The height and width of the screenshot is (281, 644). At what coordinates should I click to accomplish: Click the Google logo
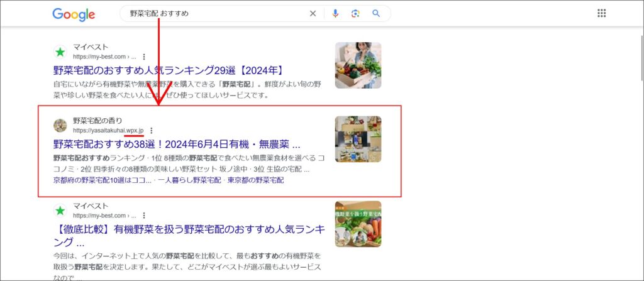coord(74,14)
